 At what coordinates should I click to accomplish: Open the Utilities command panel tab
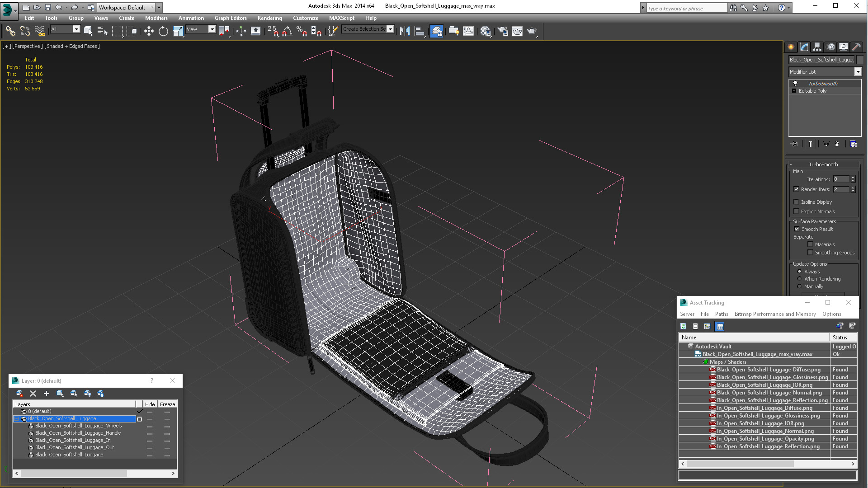point(856,47)
